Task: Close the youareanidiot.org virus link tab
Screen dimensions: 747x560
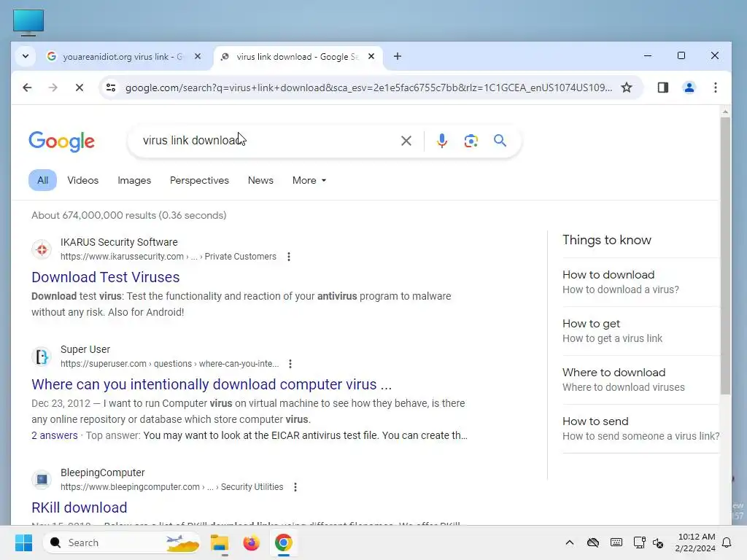Action: [x=198, y=56]
